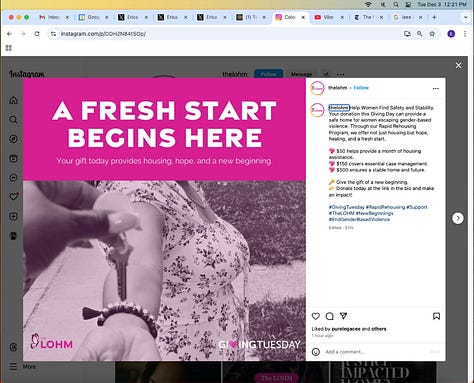474x383 pixels.
Task: Open Chrome three-dot menu
Action: (x=465, y=34)
